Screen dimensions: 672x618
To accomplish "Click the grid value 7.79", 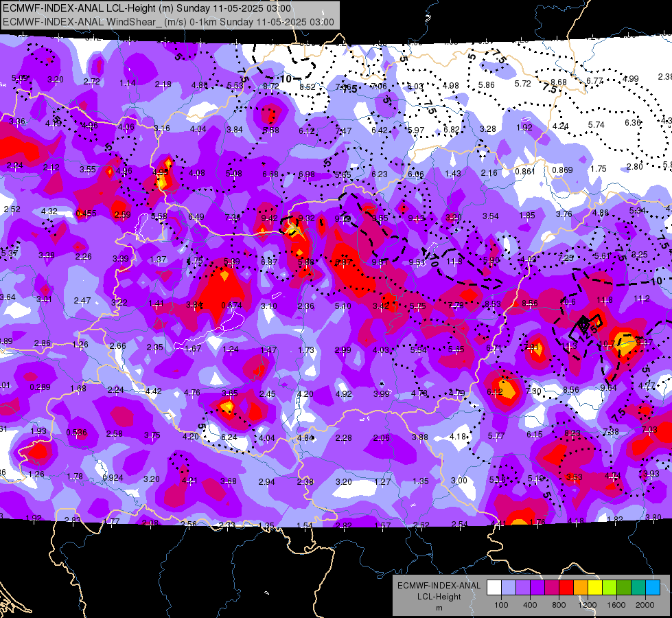I will pos(456,306).
